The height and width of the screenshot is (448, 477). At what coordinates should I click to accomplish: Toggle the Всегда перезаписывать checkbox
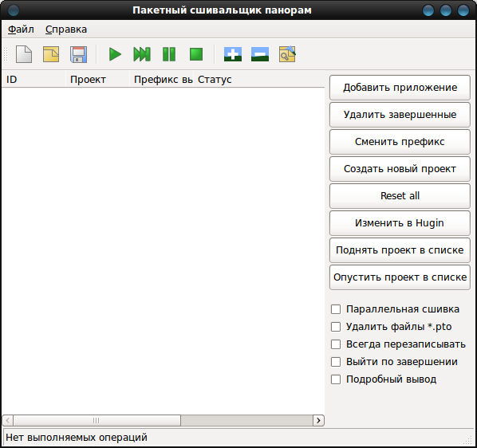[336, 344]
